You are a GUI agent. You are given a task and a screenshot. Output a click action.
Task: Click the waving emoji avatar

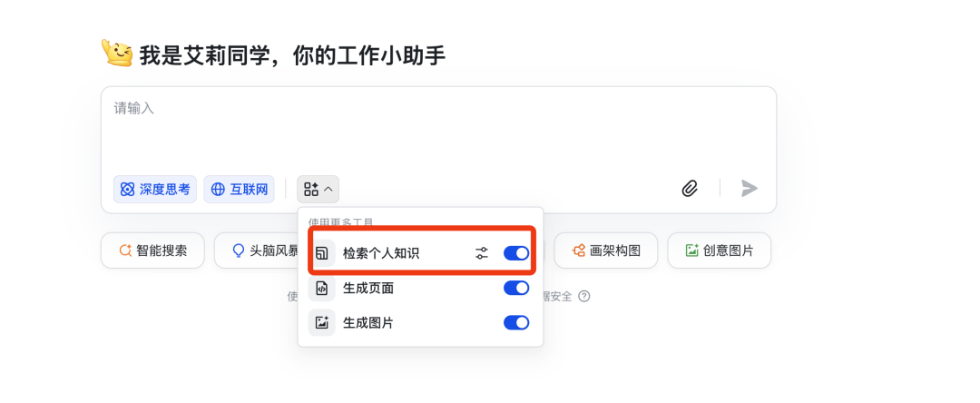click(117, 54)
